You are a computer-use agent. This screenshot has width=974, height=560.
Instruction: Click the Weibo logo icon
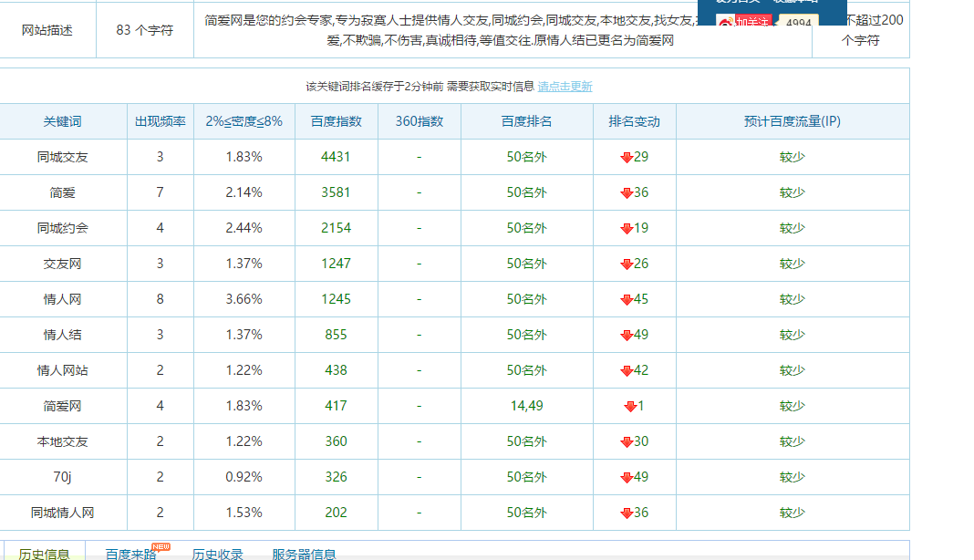[x=724, y=22]
